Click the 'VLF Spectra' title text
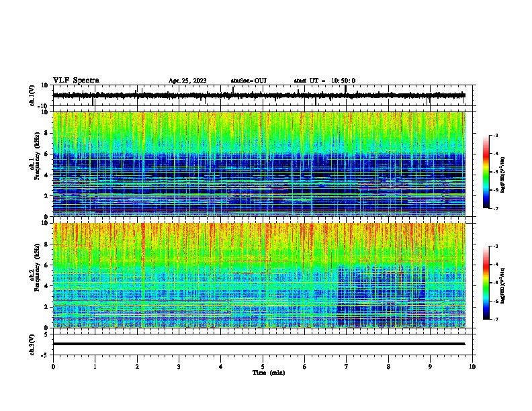Screen dimensions: 532x411 (76, 80)
